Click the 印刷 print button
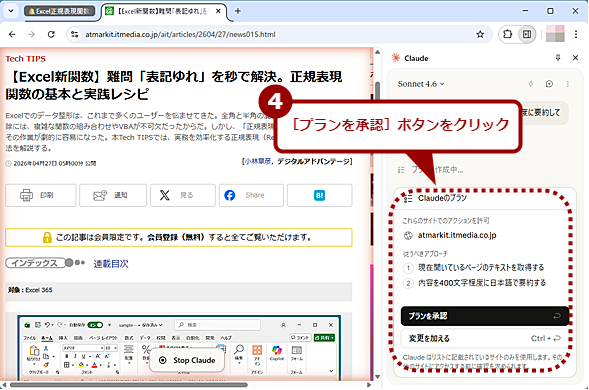Viewport: 589px width, 390px height. point(41,195)
